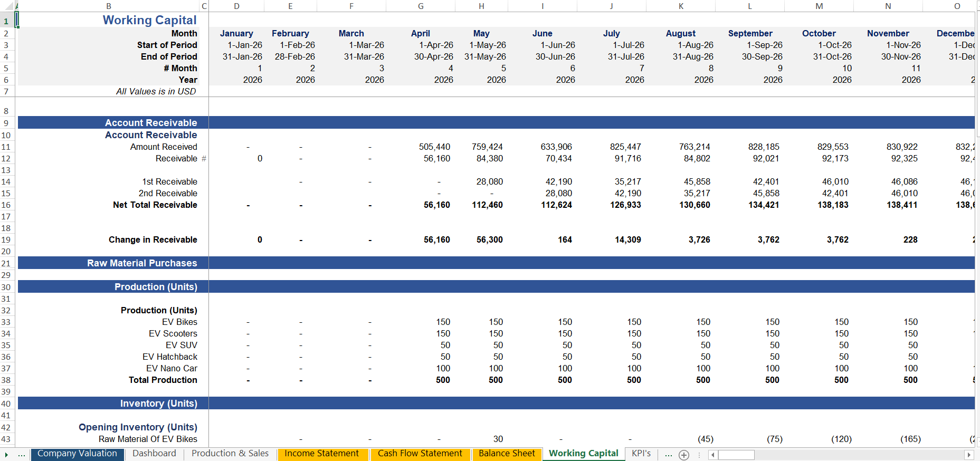Show hidden sheets left of Company Valuation
The image size is (980, 461).
pos(22,455)
